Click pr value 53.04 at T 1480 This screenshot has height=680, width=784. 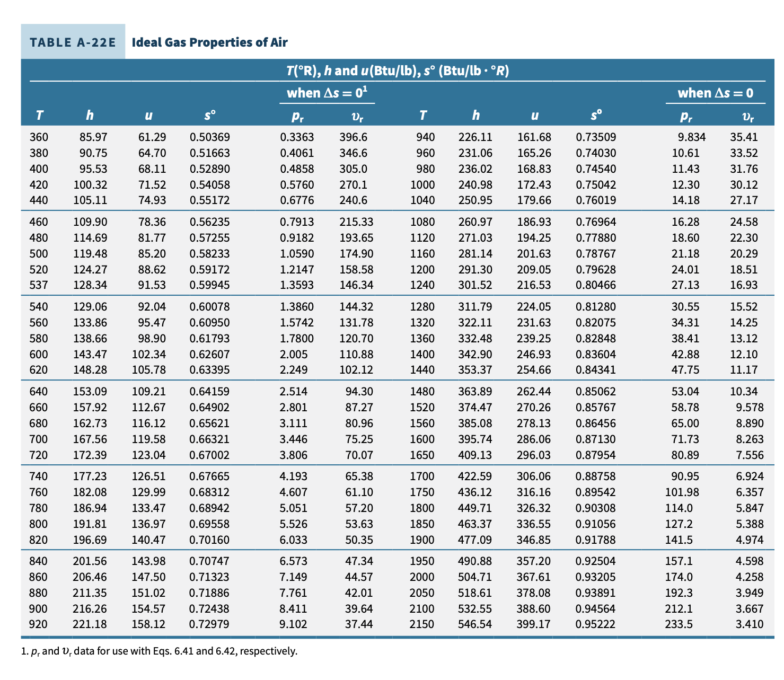point(685,392)
